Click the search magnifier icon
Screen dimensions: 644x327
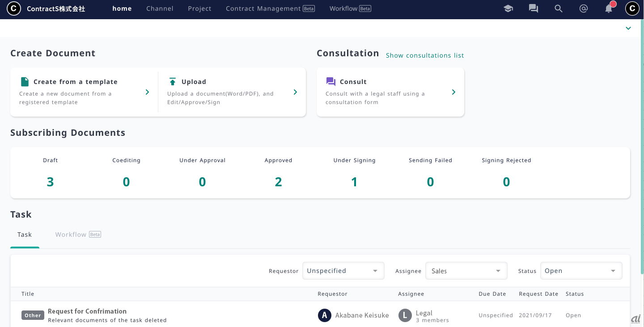[558, 8]
